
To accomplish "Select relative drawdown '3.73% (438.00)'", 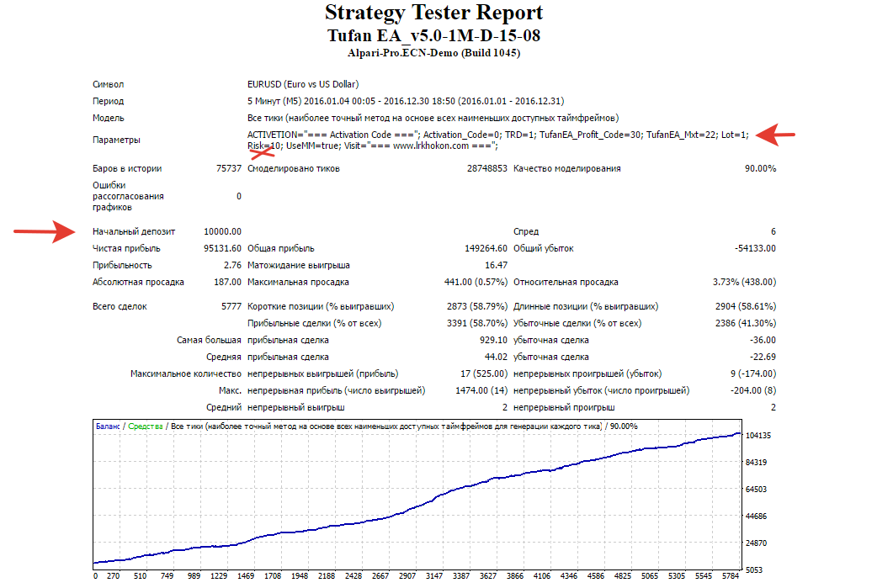I will (744, 283).
